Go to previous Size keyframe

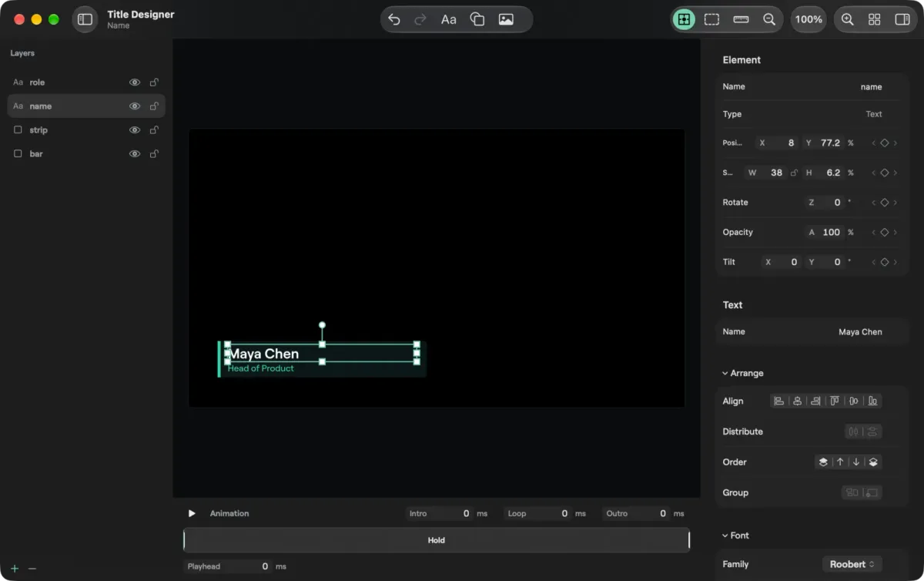coord(874,173)
